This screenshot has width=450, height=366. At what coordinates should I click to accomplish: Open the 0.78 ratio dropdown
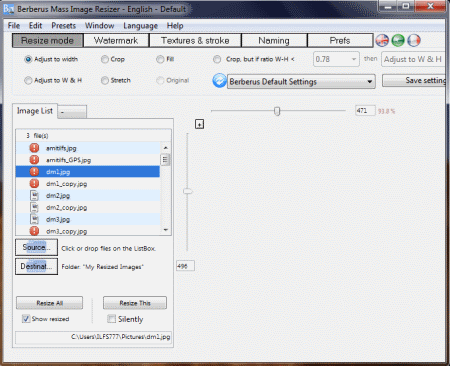tap(336, 59)
